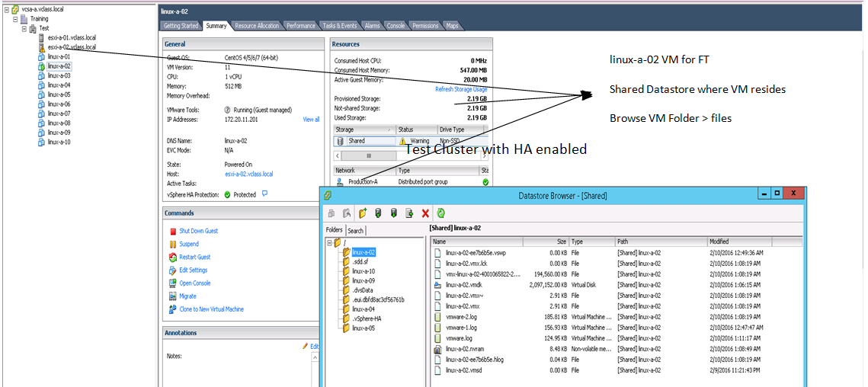Open the Alarms tab
Screen dimensions: 868x387
coord(372,25)
